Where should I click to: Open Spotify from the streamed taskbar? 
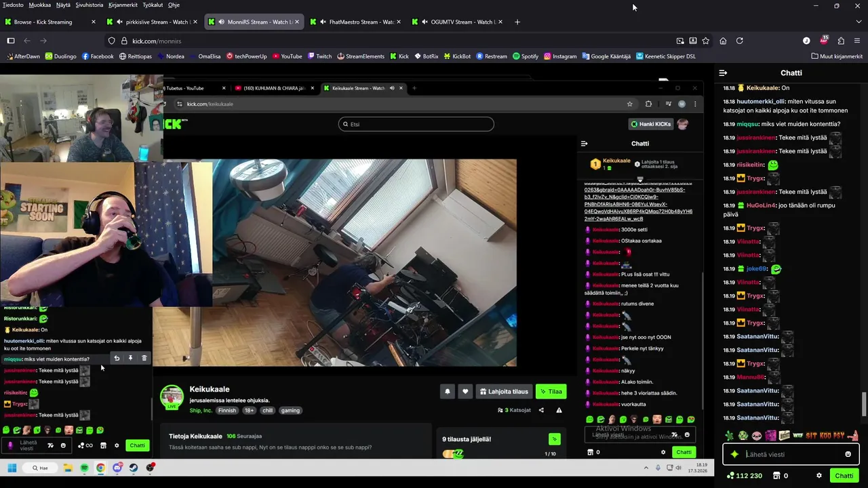(x=84, y=468)
